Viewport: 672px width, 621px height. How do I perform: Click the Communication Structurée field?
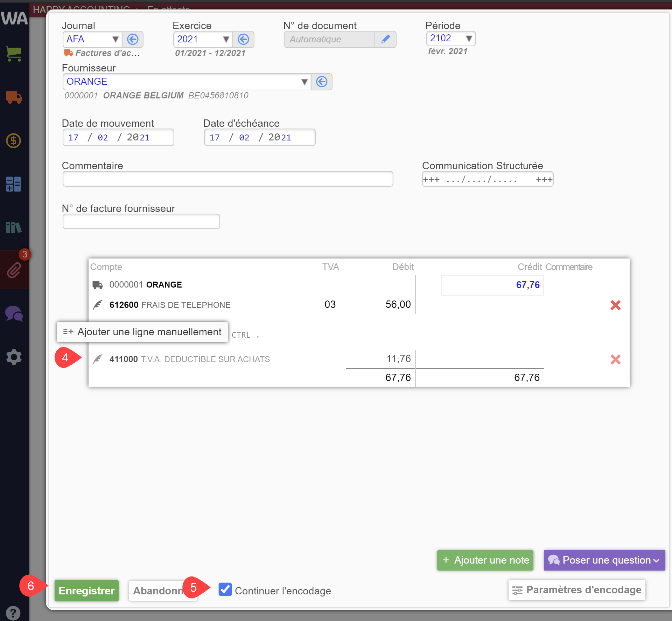click(488, 179)
